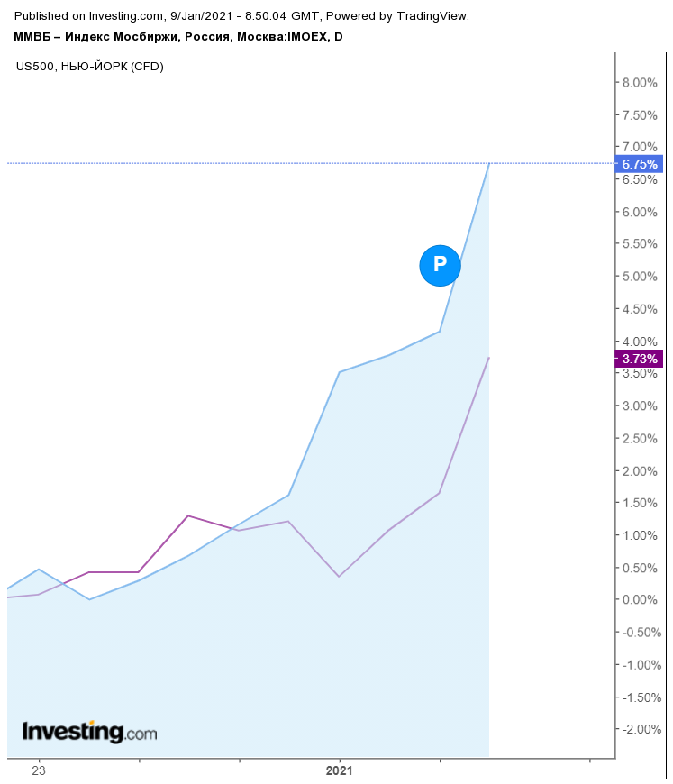The height and width of the screenshot is (784, 673).
Task: Click the 2021 date label on time axis
Action: (339, 770)
